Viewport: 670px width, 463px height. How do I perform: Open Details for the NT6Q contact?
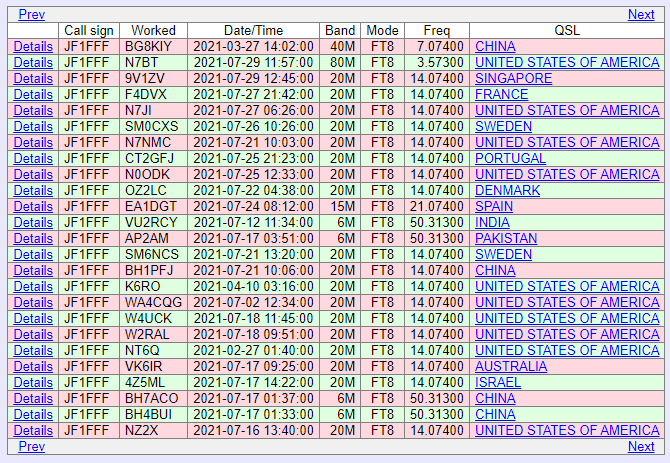(33, 351)
